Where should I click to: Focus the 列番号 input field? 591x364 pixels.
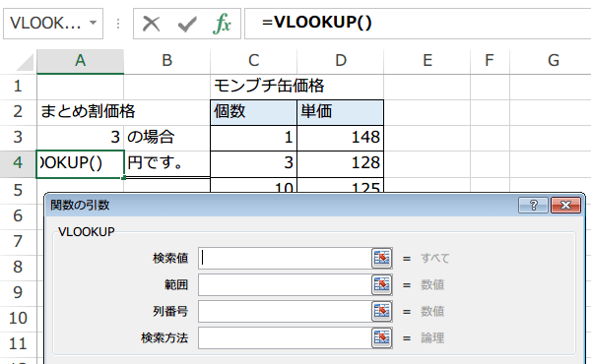tap(285, 312)
